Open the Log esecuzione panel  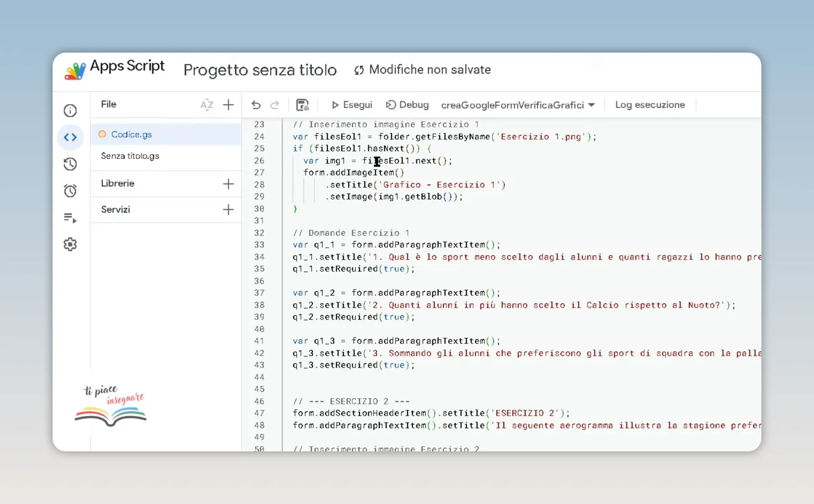[650, 105]
